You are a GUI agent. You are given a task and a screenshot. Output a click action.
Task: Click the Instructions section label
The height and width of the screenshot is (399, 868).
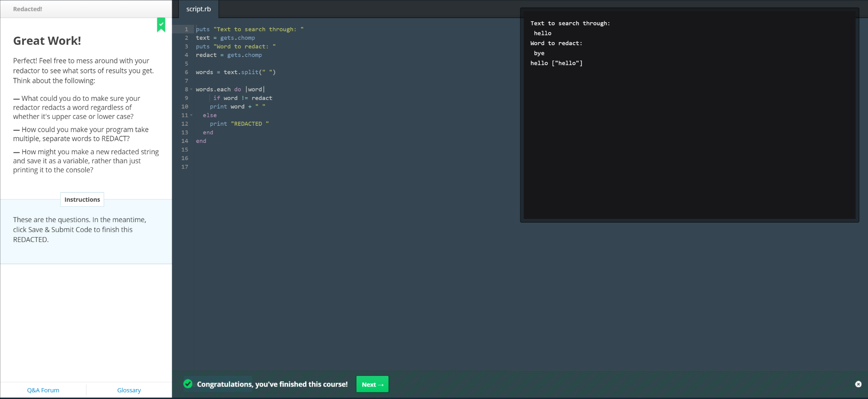coord(82,199)
